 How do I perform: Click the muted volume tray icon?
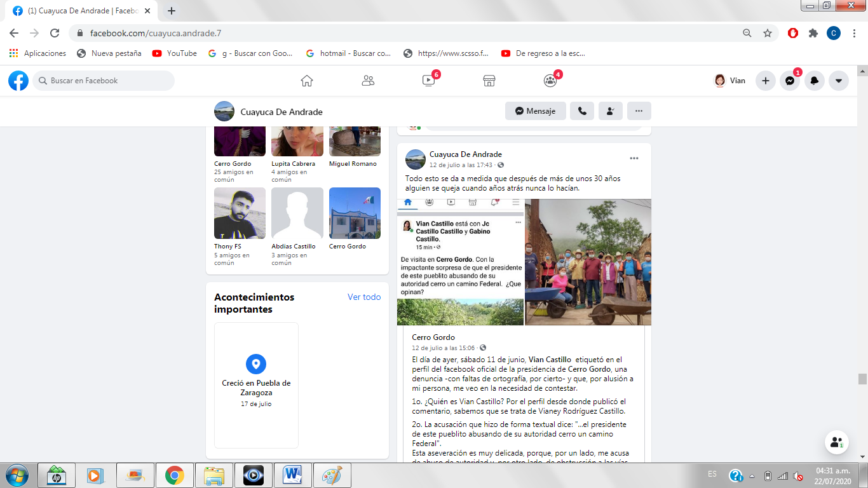[x=798, y=475]
